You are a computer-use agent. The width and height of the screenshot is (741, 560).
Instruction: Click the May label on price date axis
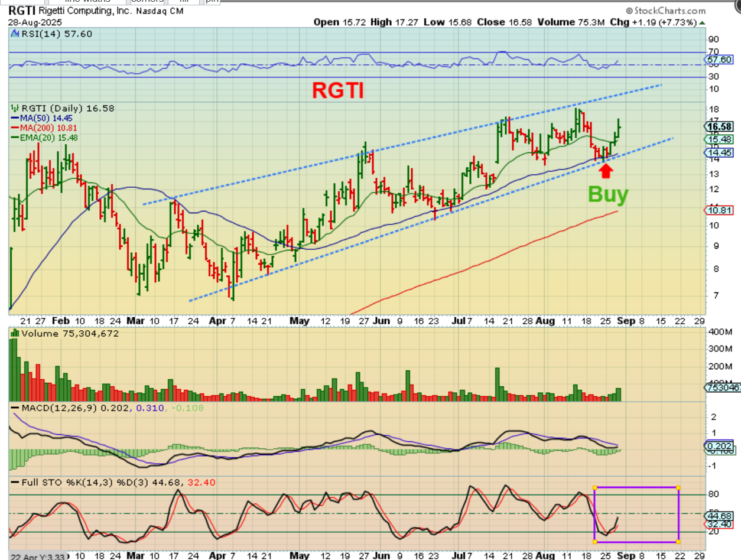click(300, 320)
